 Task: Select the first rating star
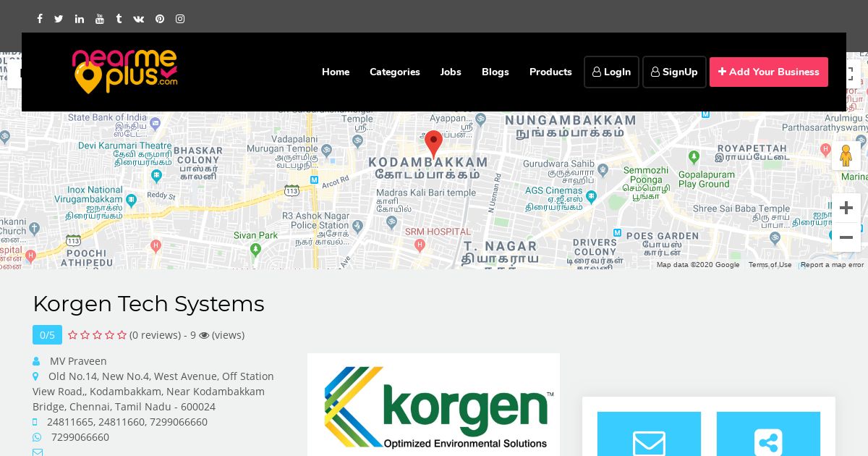coord(72,335)
